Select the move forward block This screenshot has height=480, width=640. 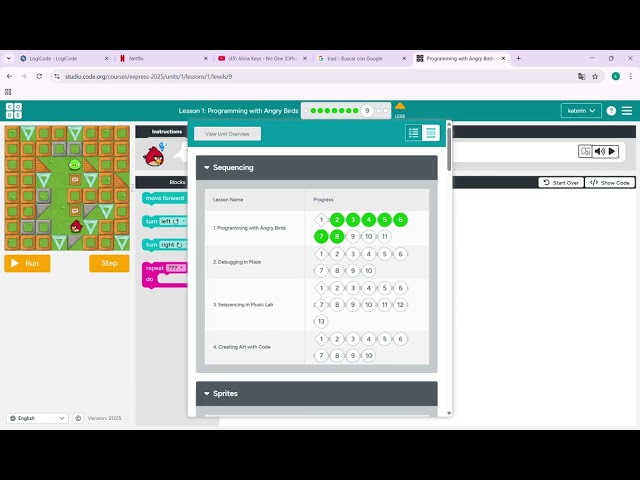(165, 198)
